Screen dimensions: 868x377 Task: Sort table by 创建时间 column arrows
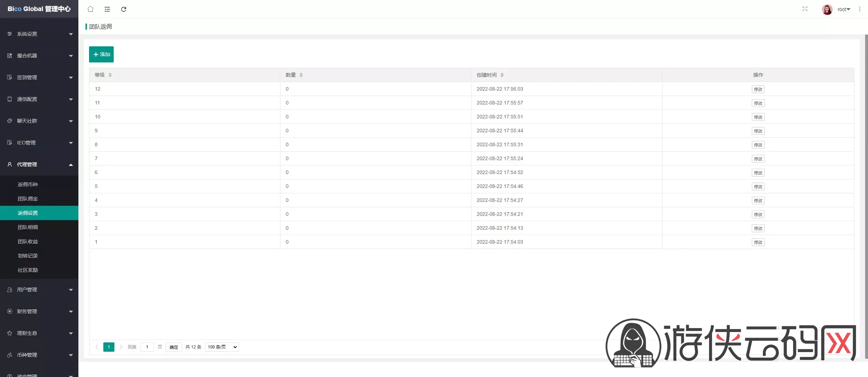pyautogui.click(x=502, y=75)
